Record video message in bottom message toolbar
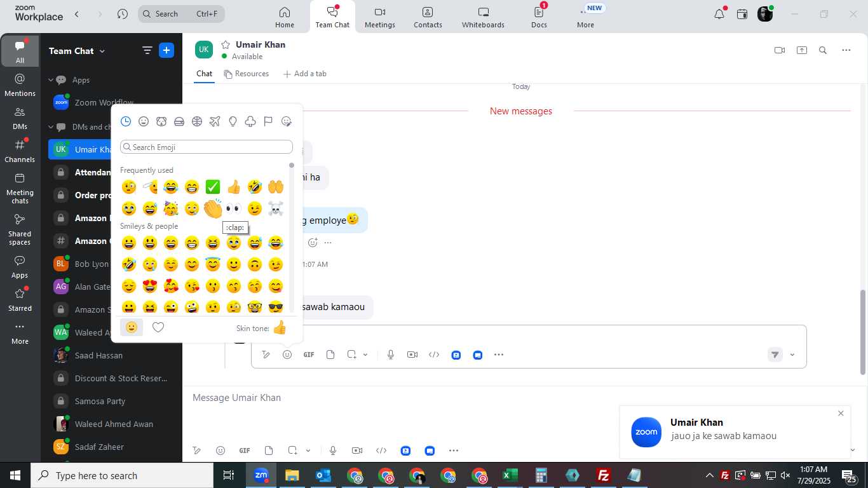Image resolution: width=868 pixels, height=488 pixels. pos(357,451)
